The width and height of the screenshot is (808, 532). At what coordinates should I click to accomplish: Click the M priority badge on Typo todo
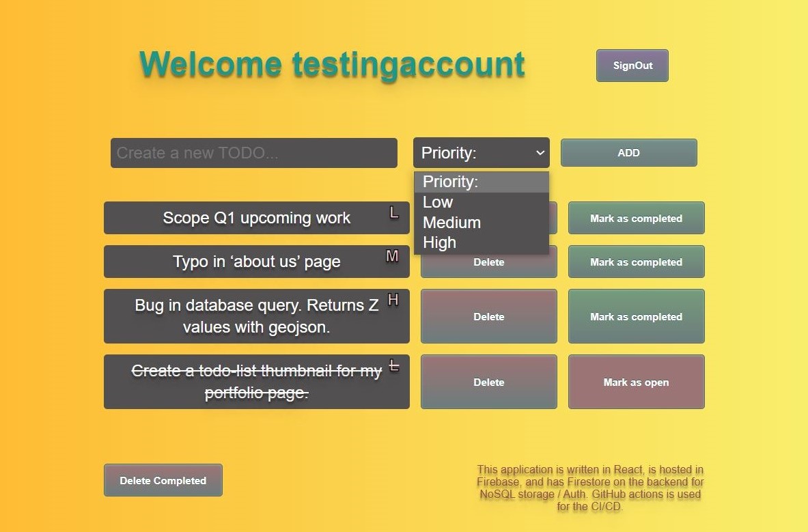point(392,257)
